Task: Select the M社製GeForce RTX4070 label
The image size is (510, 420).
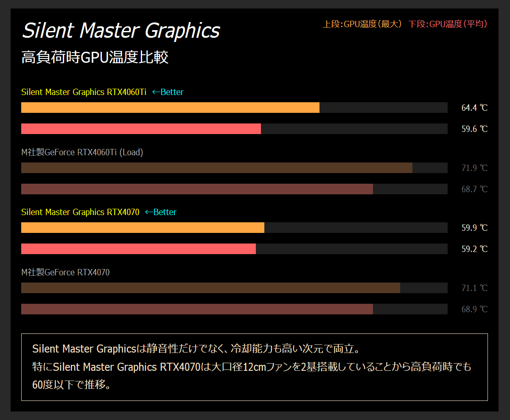Action: click(x=65, y=272)
